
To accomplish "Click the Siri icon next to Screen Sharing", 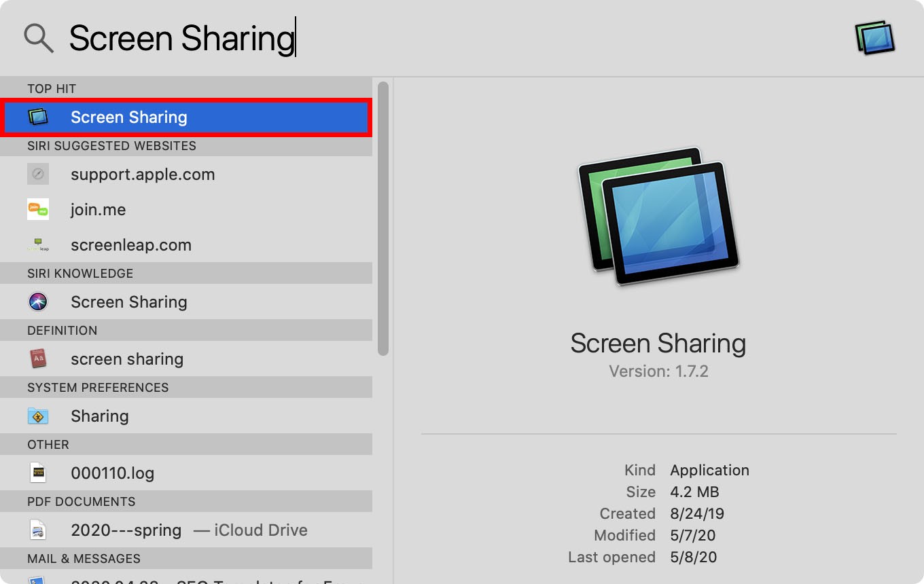I will [38, 302].
